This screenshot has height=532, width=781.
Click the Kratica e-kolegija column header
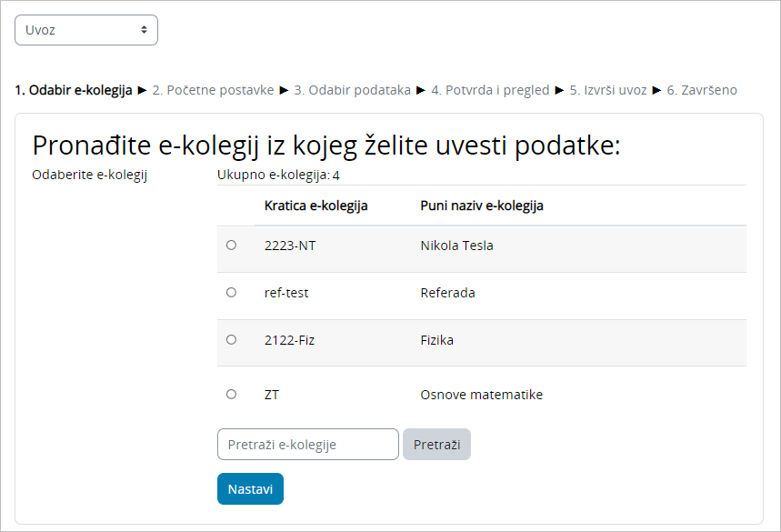315,206
